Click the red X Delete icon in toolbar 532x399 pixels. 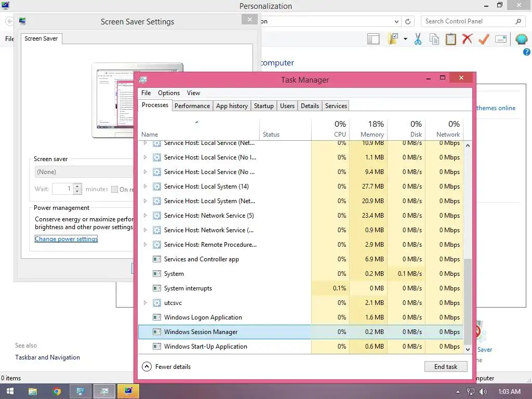[467, 38]
